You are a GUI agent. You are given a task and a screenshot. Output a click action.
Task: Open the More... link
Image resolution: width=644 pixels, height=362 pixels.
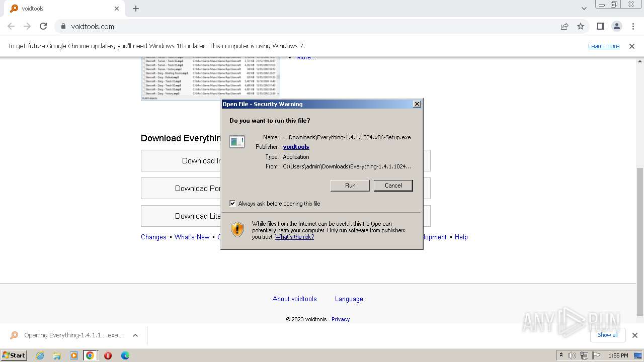(306, 57)
